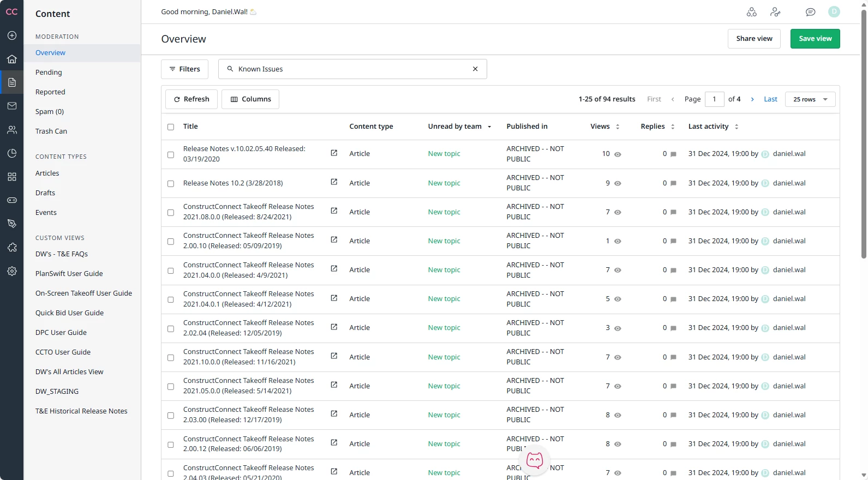Select checkbox for 2021.10.0.0 release notes row

pos(171,358)
